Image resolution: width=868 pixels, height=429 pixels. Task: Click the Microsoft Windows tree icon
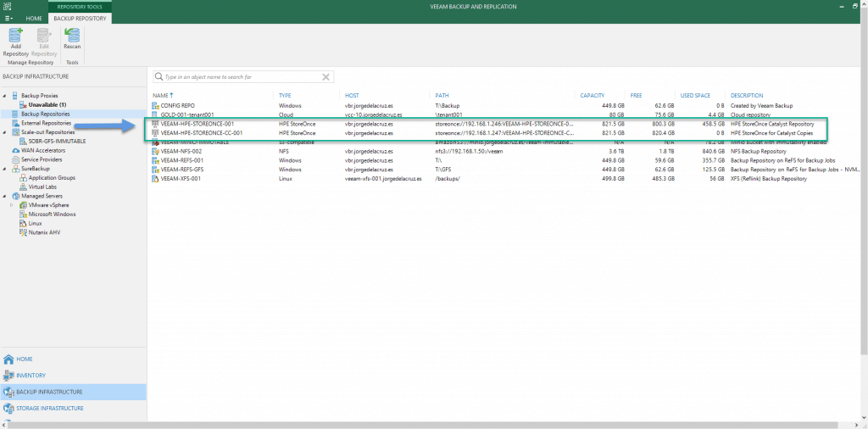pyautogui.click(x=23, y=214)
